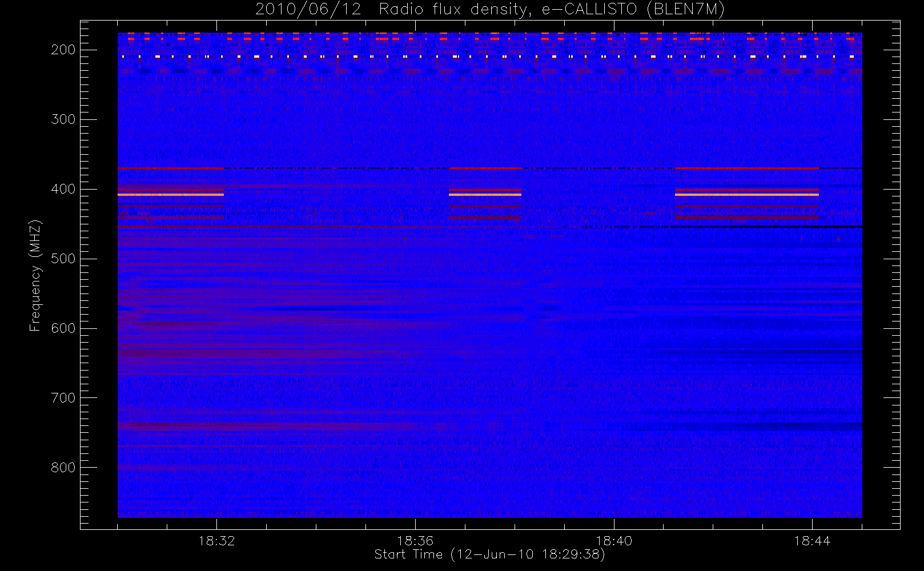Screen dimensions: 924x571
Task: Click the 300 frequency tick label
Action: 63,119
